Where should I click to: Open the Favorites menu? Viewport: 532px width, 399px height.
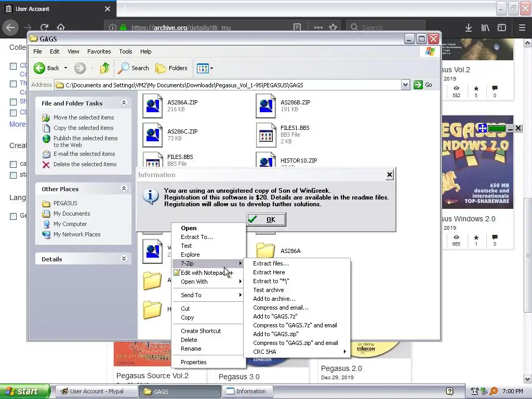tap(99, 51)
